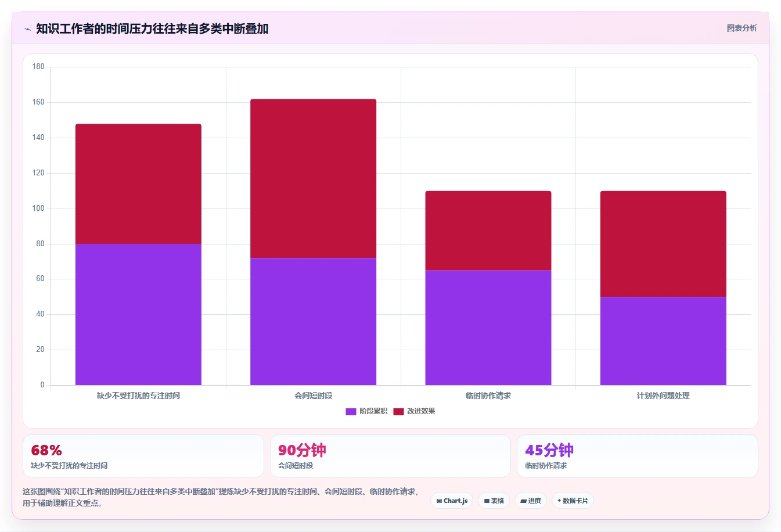
Task: Toggle the 改进效果 legend swatch
Action: 398,411
